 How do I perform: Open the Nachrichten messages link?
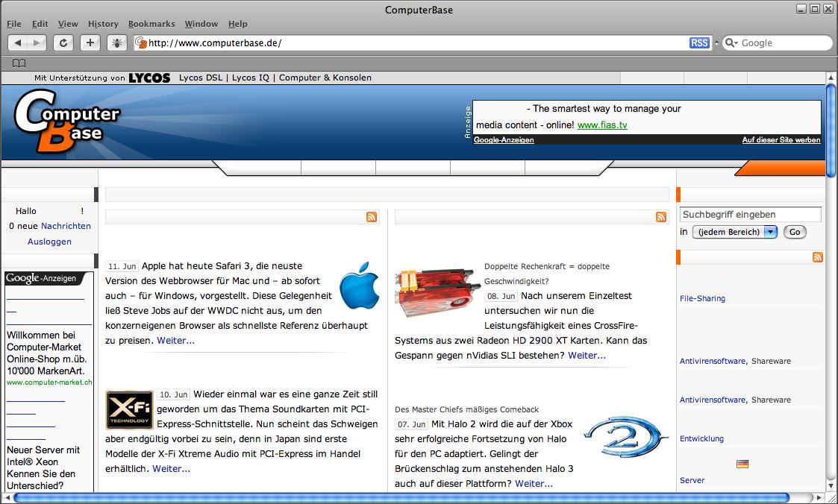coord(66,226)
